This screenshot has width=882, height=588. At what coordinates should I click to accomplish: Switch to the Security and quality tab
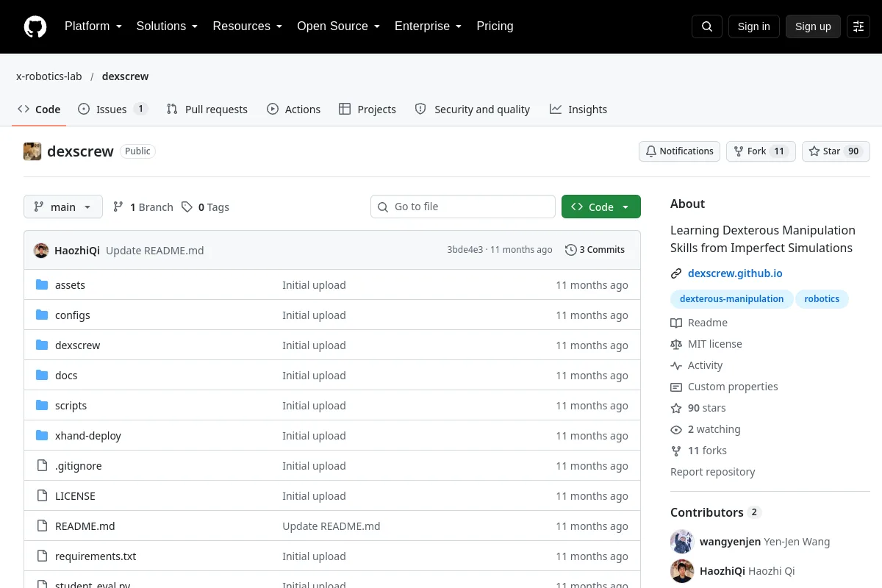[473, 109]
